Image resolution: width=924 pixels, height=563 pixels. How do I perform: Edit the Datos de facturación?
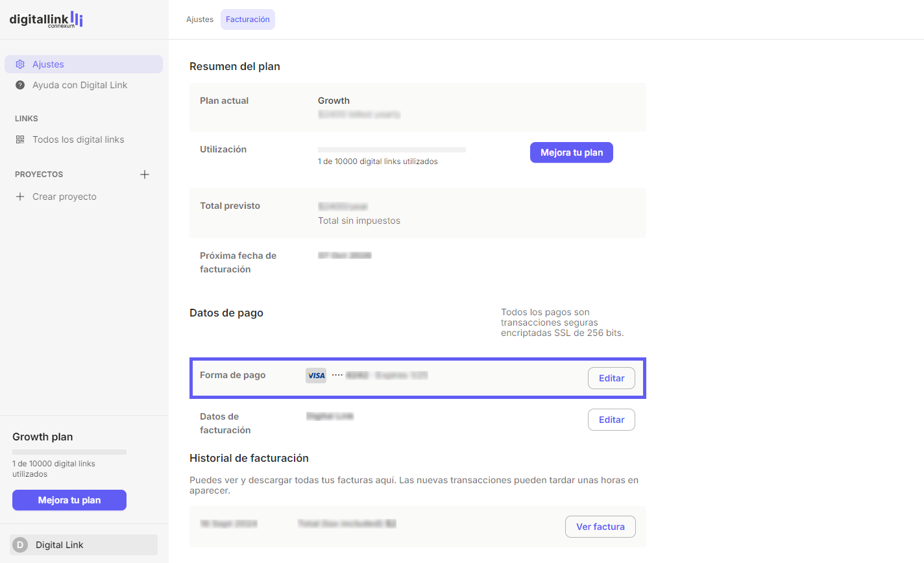[611, 420]
